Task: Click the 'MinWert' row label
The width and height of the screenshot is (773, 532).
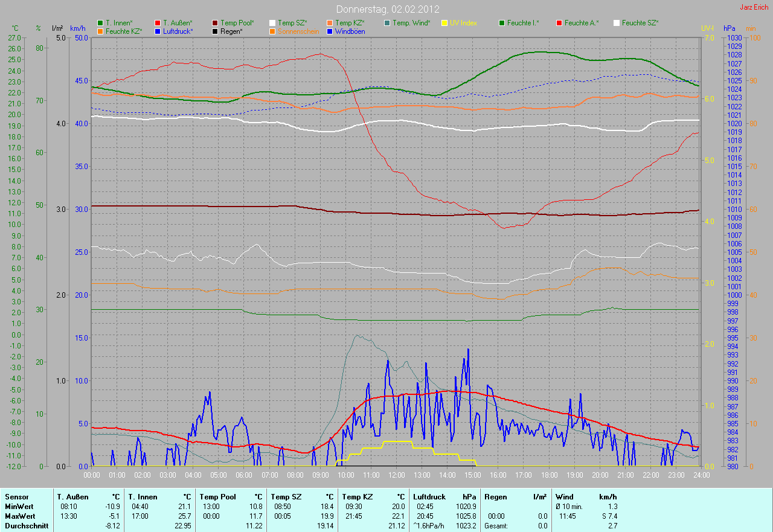Action: point(18,507)
